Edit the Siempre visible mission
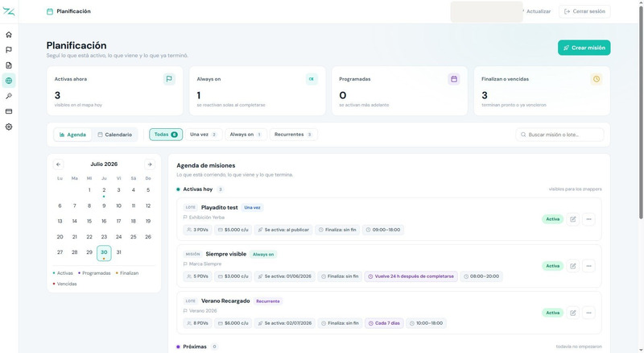 [x=572, y=266]
